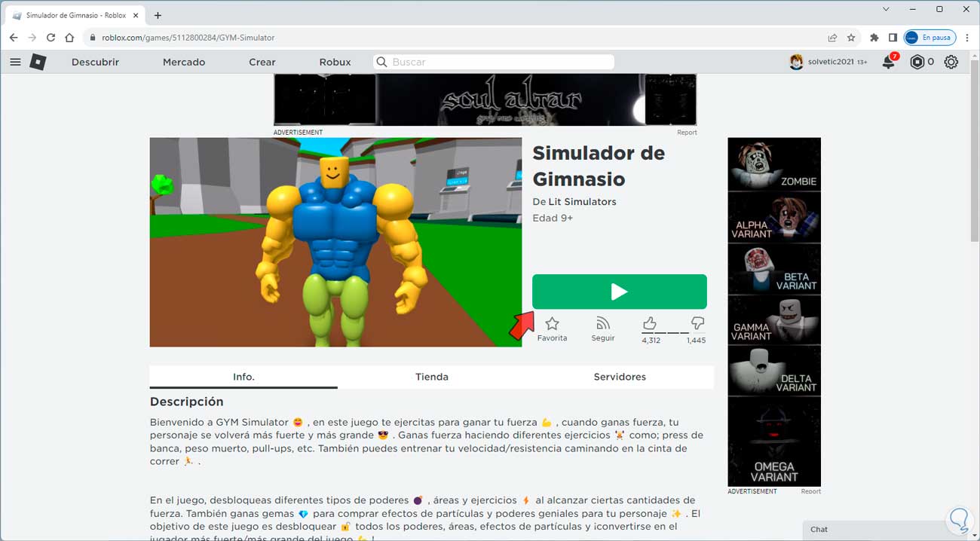980x541 pixels.
Task: Bookmark this page with star
Action: 851,38
